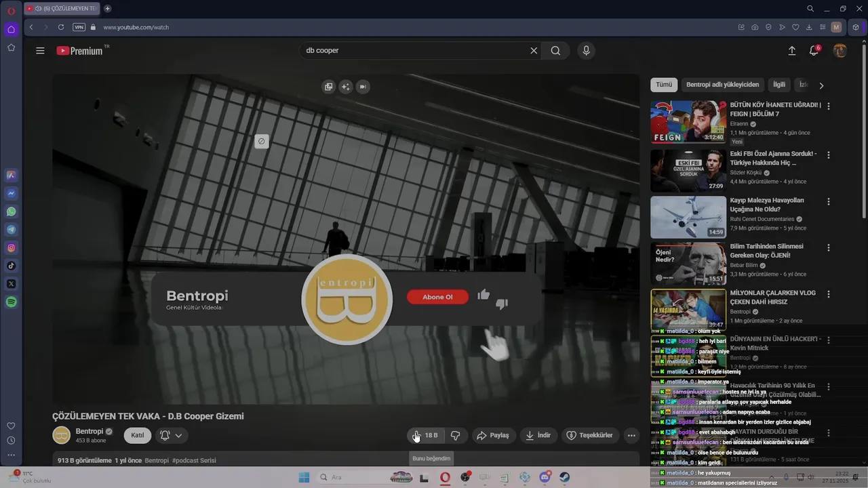Viewport: 868px width, 488px height.
Task: Start voice search with microphone icon
Action: click(x=587, y=51)
